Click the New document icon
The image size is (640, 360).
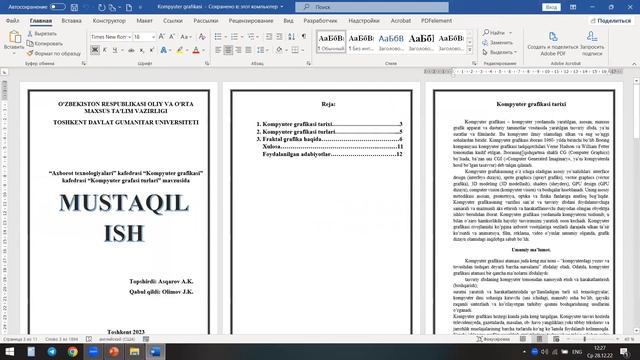click(129, 7)
